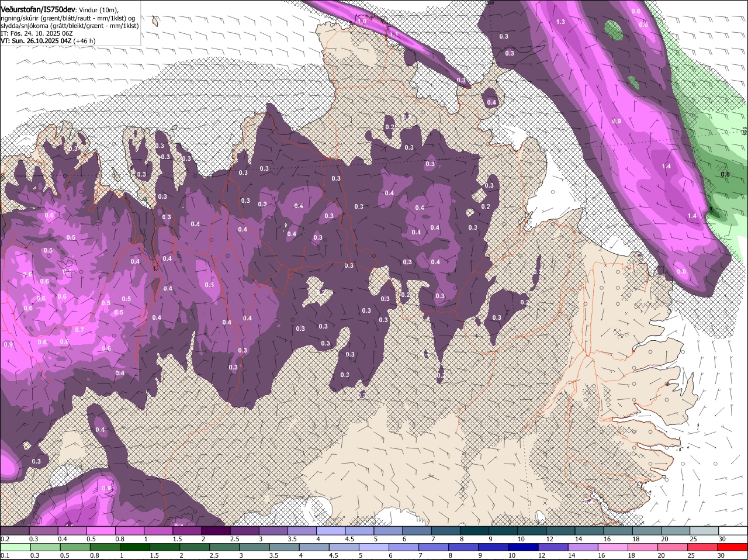Click the rain legend swatch starting at 2
748x560 pixels.
(195, 547)
